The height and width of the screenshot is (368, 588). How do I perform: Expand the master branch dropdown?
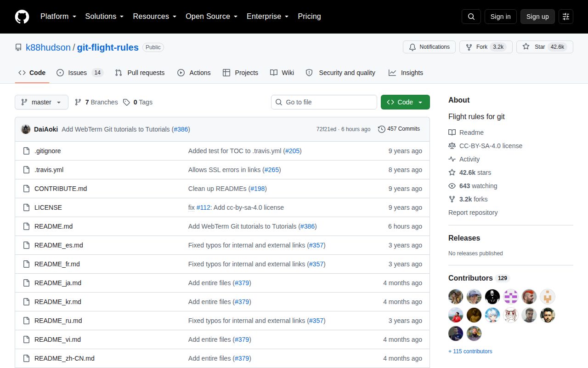coord(41,102)
